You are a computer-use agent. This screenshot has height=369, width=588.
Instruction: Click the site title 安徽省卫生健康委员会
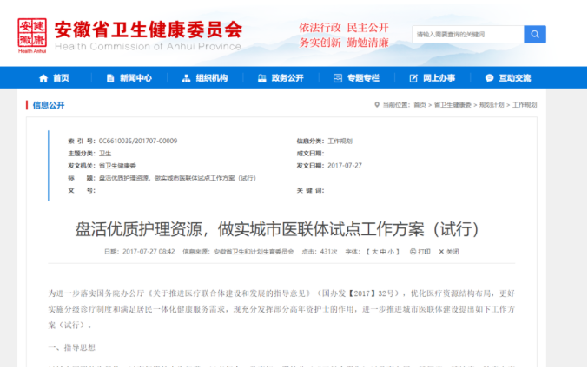(x=149, y=30)
